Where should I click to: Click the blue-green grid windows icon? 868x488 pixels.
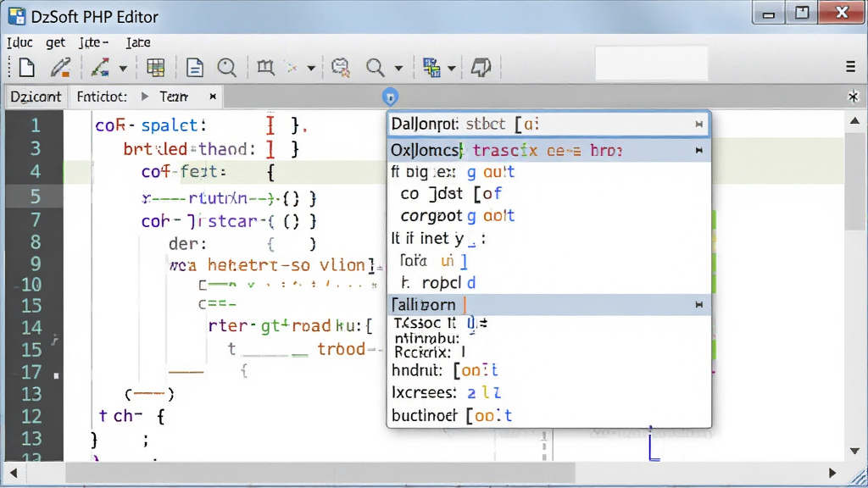[x=431, y=68]
